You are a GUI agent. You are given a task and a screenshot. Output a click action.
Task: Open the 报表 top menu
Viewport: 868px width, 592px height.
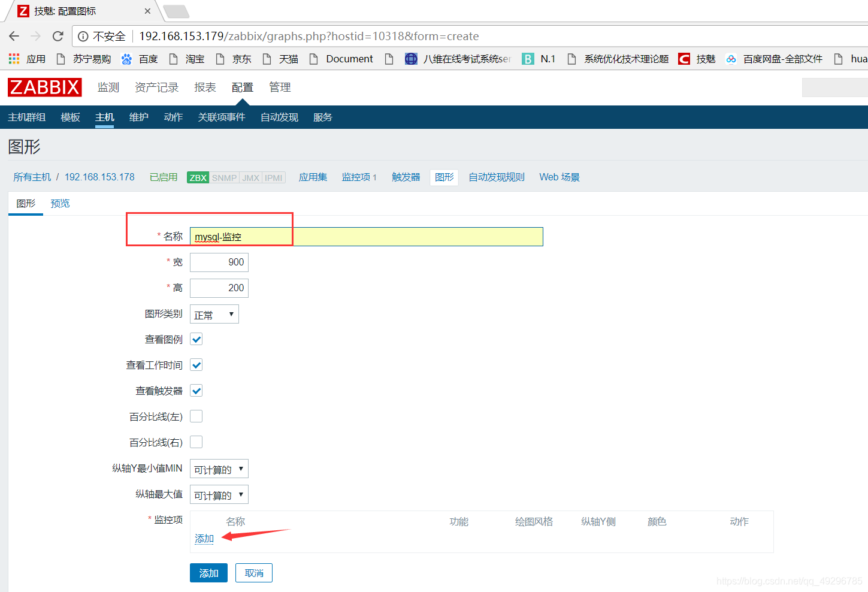coord(205,87)
